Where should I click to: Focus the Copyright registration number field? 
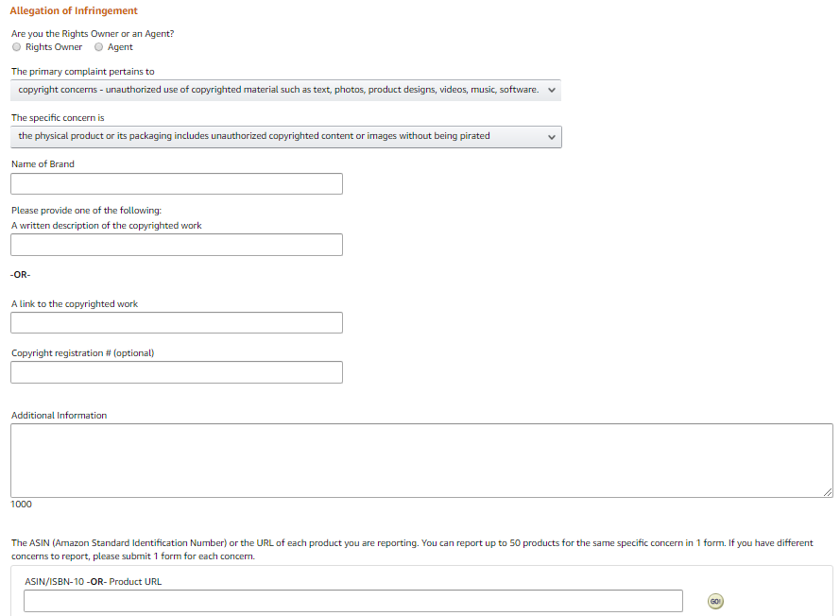coord(177,372)
